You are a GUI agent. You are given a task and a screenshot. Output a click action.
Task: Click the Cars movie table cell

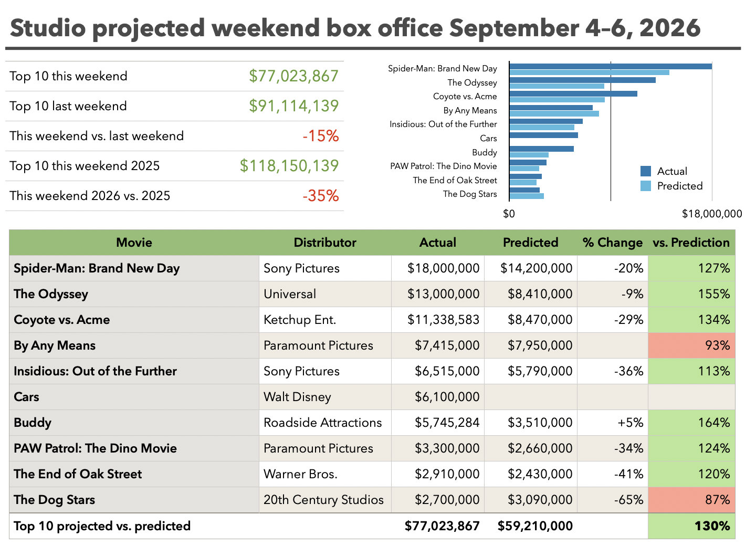coord(134,397)
